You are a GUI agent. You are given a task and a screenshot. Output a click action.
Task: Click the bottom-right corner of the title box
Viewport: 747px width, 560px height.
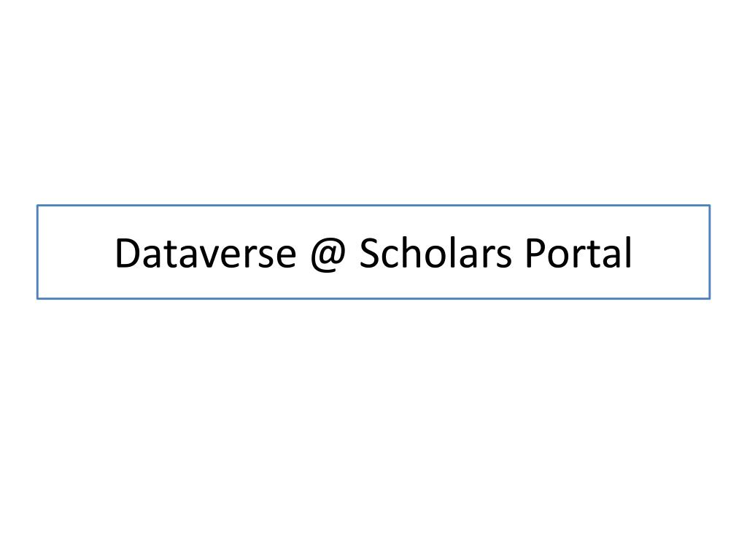(x=709, y=298)
